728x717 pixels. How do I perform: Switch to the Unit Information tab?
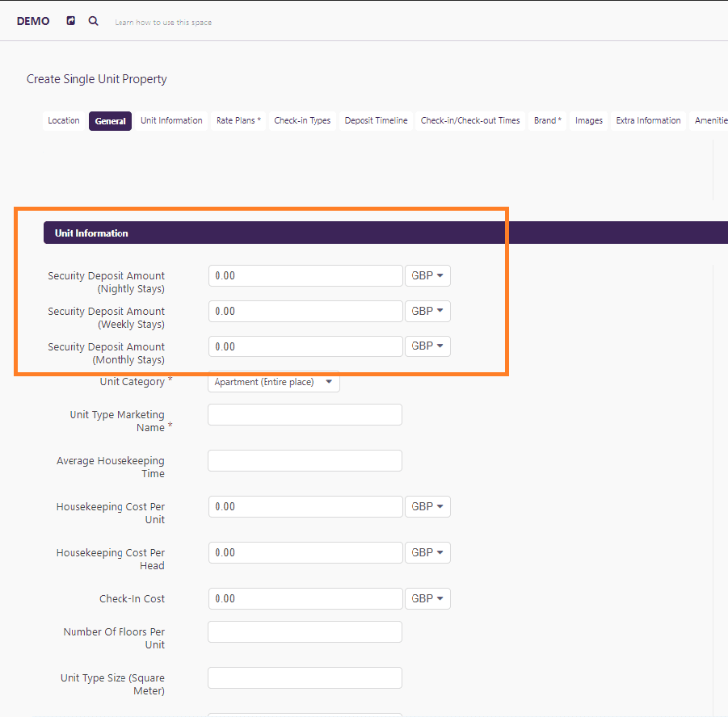click(171, 120)
